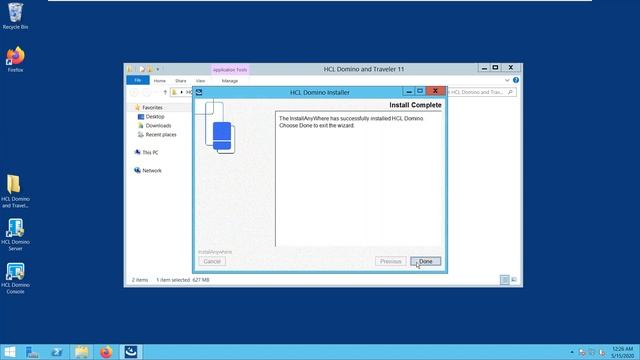Click the taskbar clock and date

click(x=622, y=352)
